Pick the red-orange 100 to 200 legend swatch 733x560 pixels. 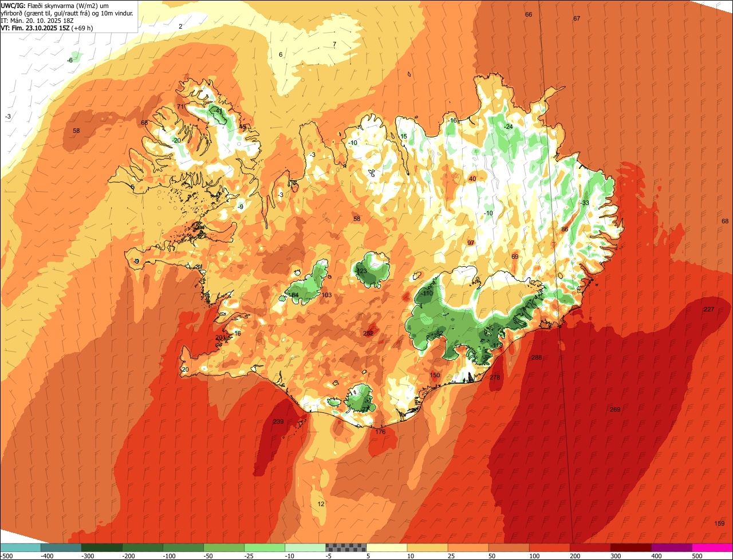[549, 548]
